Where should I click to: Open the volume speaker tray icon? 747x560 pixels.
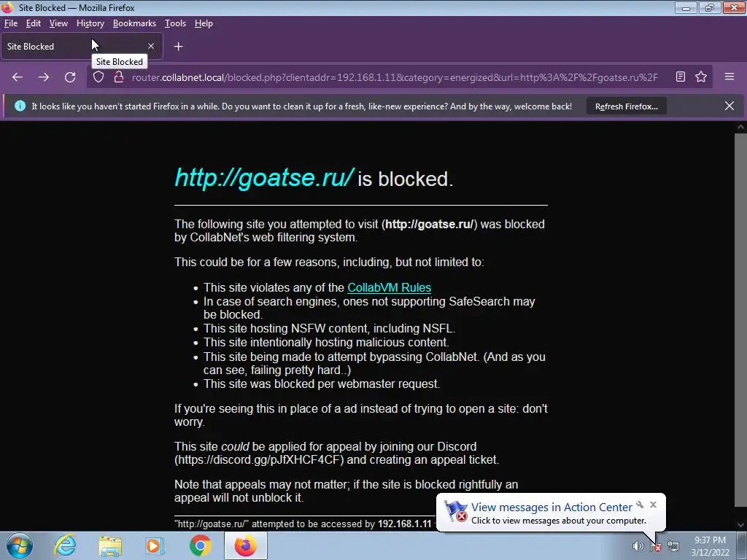click(638, 546)
